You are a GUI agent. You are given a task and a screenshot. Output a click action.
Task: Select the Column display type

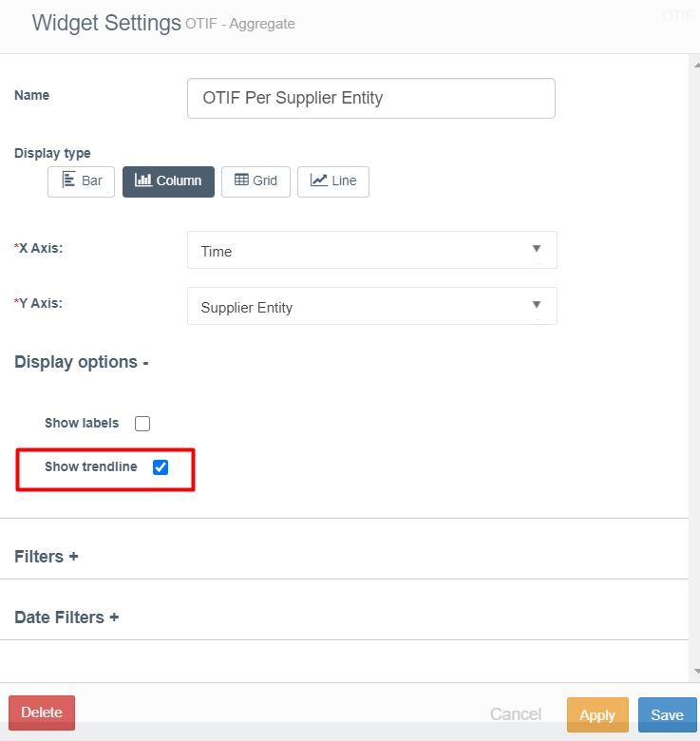pyautogui.click(x=168, y=181)
